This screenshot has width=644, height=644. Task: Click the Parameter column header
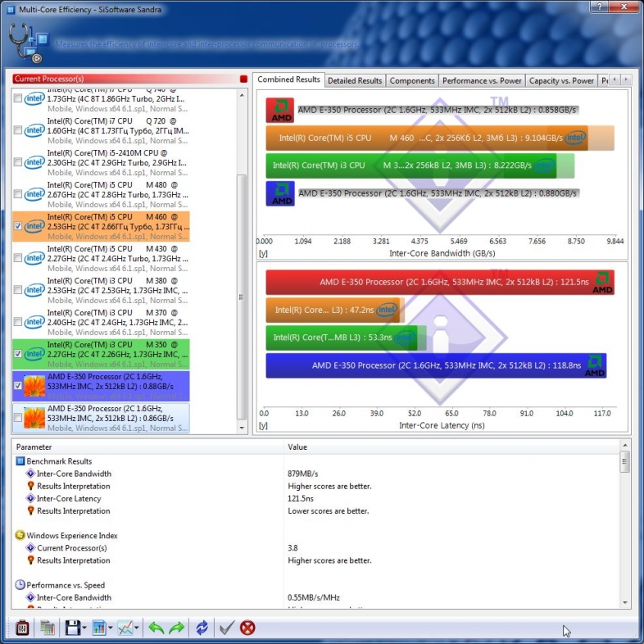pyautogui.click(x=147, y=447)
